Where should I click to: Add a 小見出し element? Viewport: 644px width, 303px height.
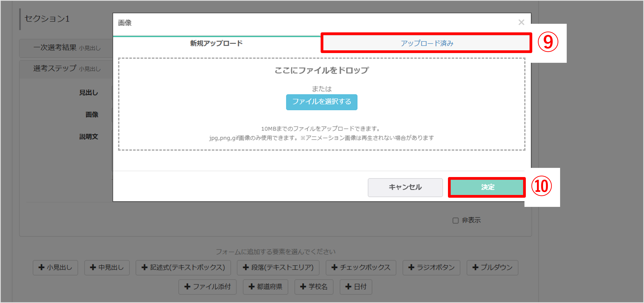pyautogui.click(x=55, y=268)
